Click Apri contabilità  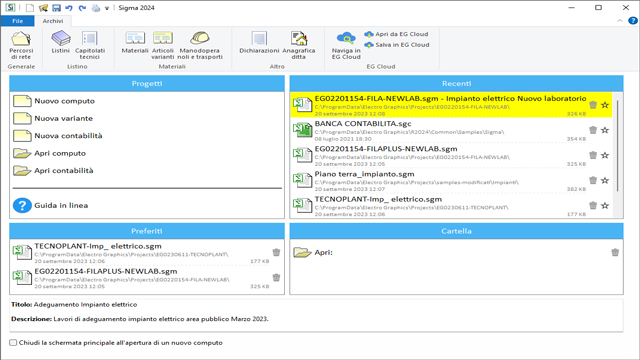[x=53, y=171]
